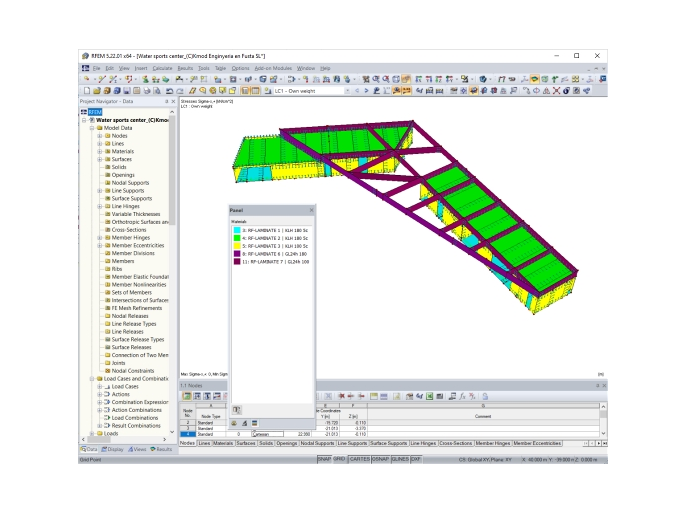Click the Cartesian cell in Nodes table
Image resolution: width=686 pixels, height=514 pixels.
267,434
